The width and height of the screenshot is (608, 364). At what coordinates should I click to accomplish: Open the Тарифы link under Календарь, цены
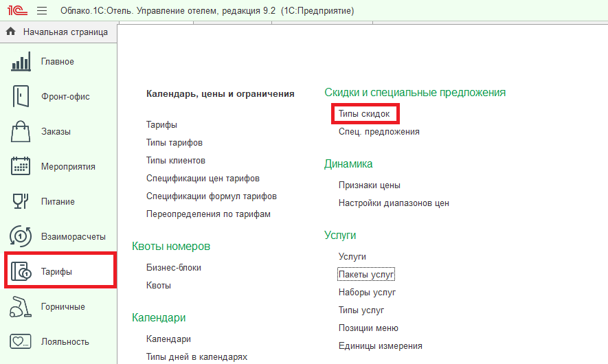point(161,125)
